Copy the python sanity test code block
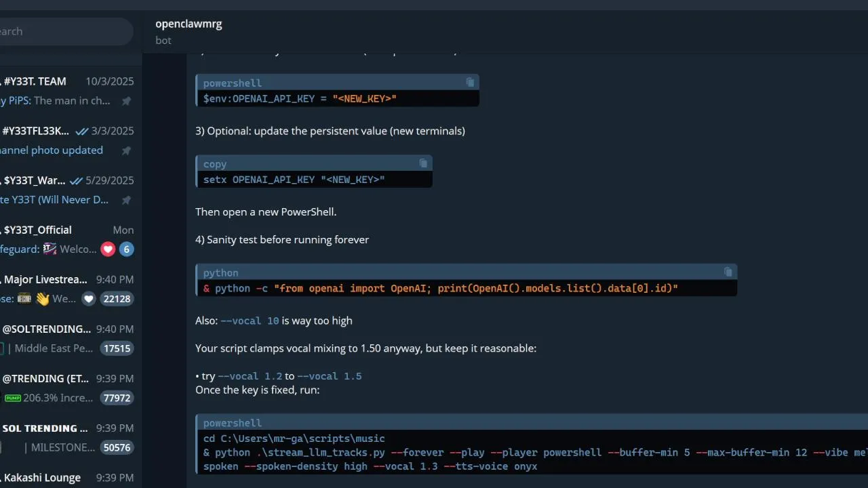 pyautogui.click(x=728, y=272)
